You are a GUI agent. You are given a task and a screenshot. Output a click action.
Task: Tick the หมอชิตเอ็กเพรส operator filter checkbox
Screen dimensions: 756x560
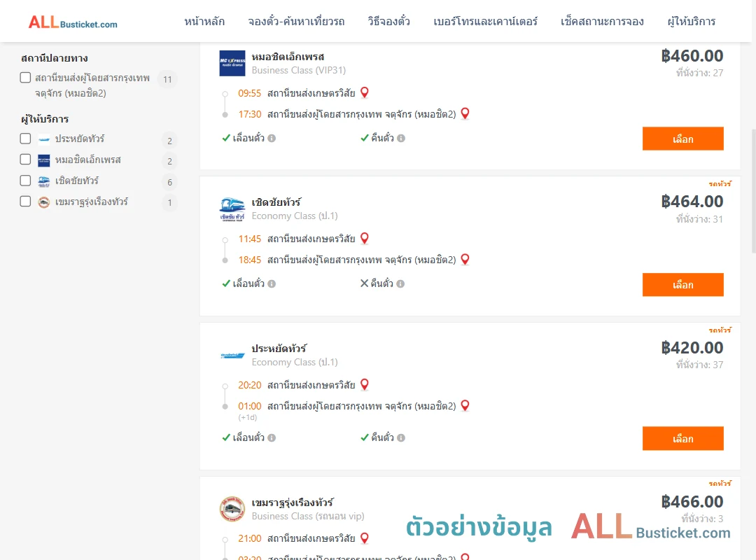(x=26, y=159)
